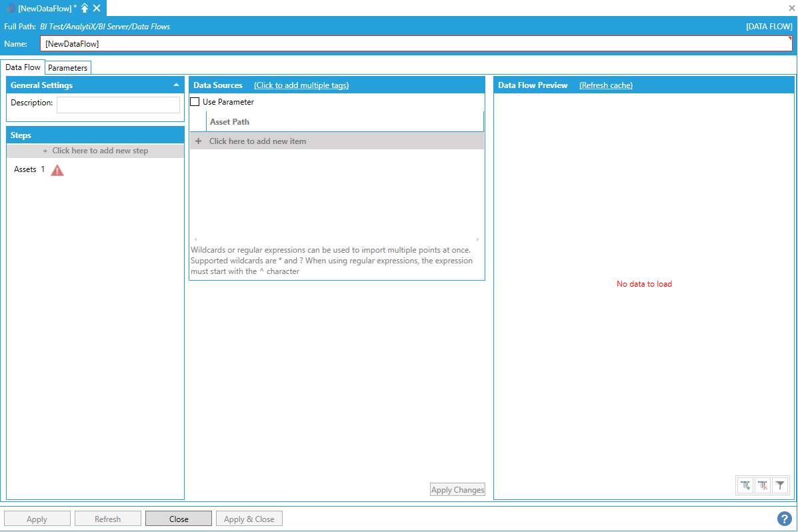
Task: Close the NewDataFlow tab with its X
Action: pos(97,8)
